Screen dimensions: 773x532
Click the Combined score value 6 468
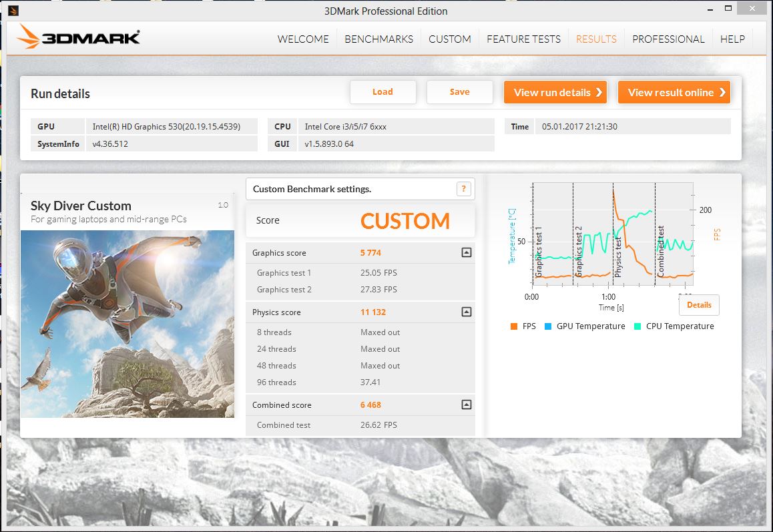click(x=370, y=405)
